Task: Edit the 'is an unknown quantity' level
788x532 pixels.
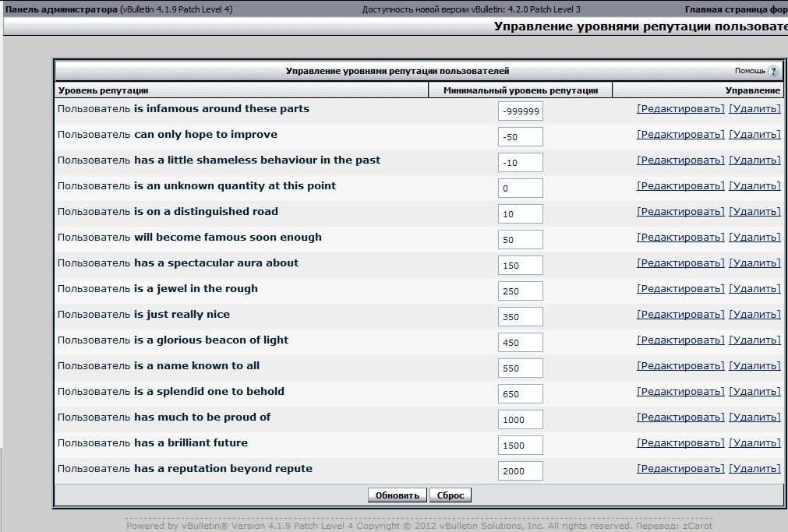Action: click(x=680, y=186)
